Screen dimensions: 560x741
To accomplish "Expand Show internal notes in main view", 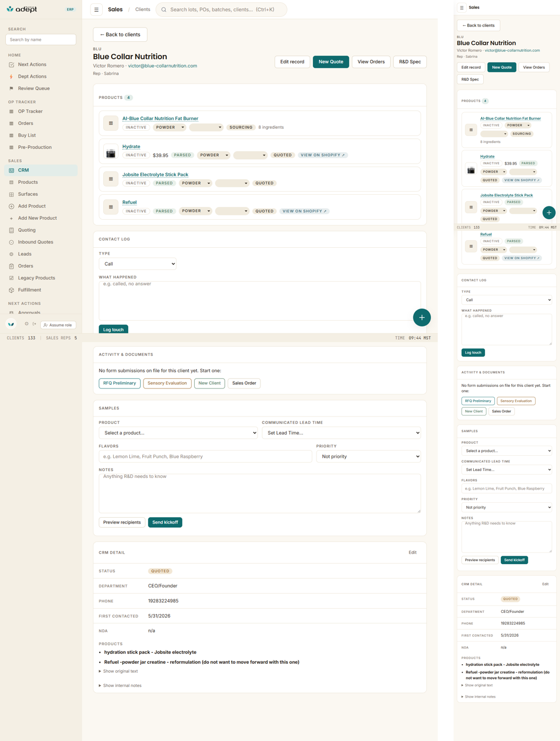I will tap(120, 685).
